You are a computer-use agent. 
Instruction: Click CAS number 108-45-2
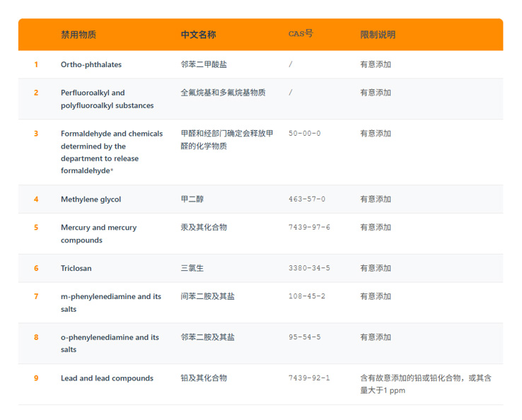[306, 296]
